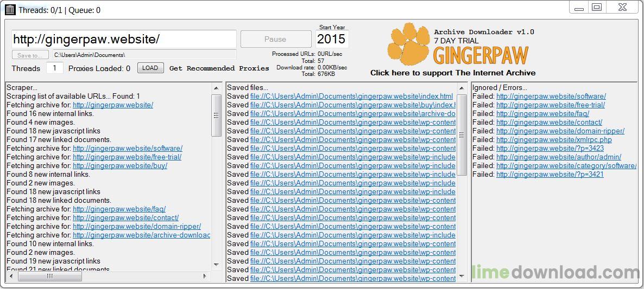Click the URL input field

tap(124, 40)
